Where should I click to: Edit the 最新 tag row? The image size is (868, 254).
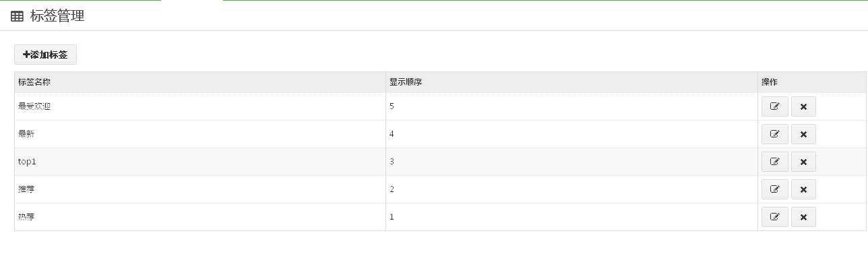(774, 134)
